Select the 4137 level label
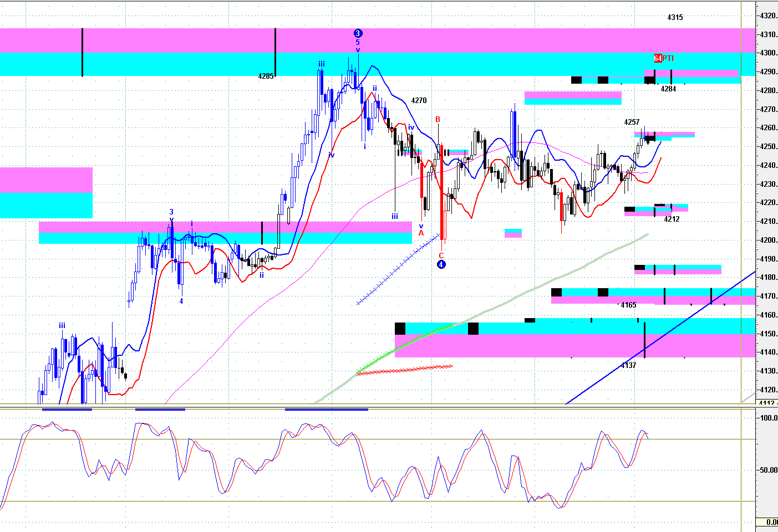The width and height of the screenshot is (778, 532). (x=628, y=365)
